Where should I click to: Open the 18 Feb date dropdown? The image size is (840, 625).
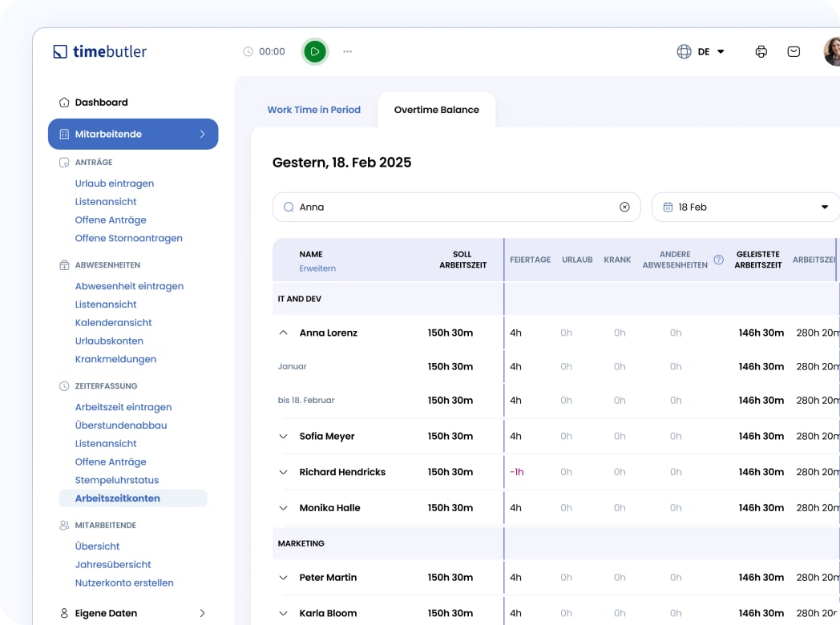coord(745,207)
